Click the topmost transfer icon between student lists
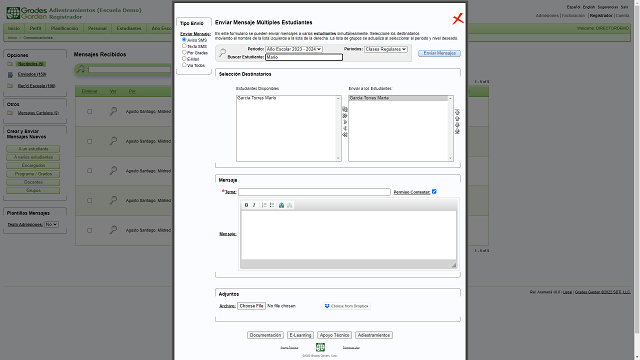 pos(345,109)
